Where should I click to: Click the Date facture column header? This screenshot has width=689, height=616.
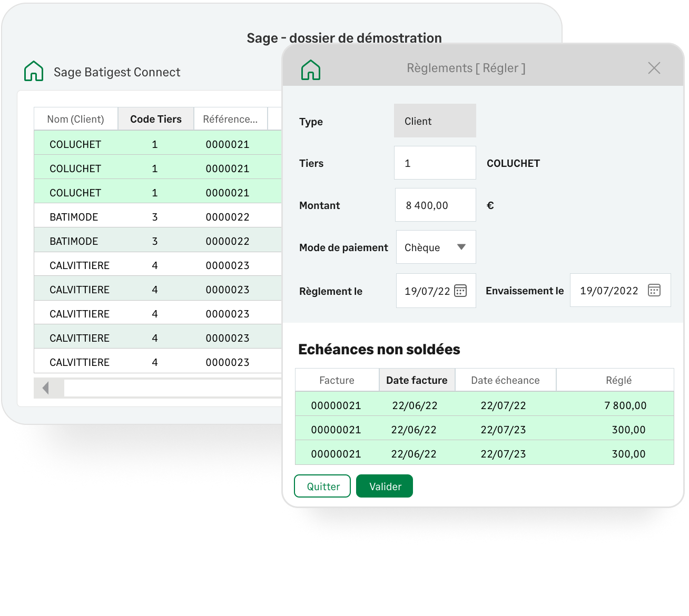[x=417, y=380]
